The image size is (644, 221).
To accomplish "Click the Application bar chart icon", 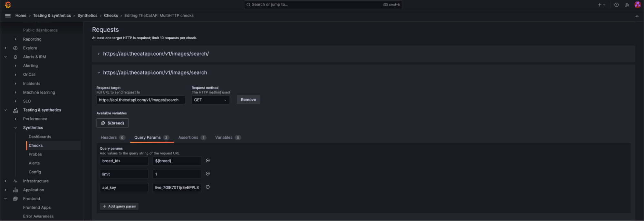I will [15, 190].
